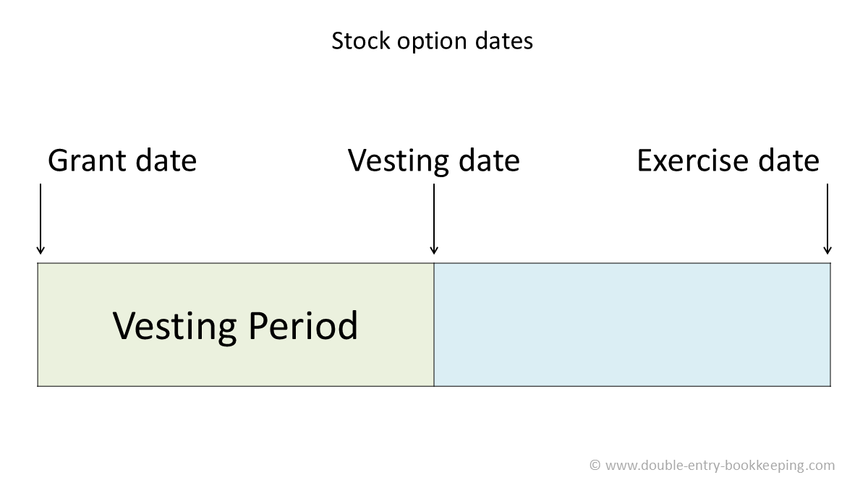Click the green box's empty area below text

(235, 367)
